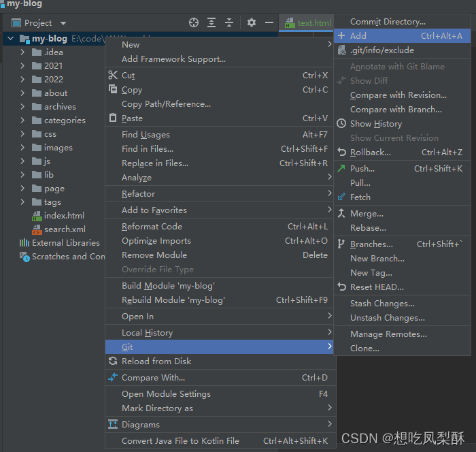
Task: Click the Expand All toolbar icon
Action: coord(211,22)
